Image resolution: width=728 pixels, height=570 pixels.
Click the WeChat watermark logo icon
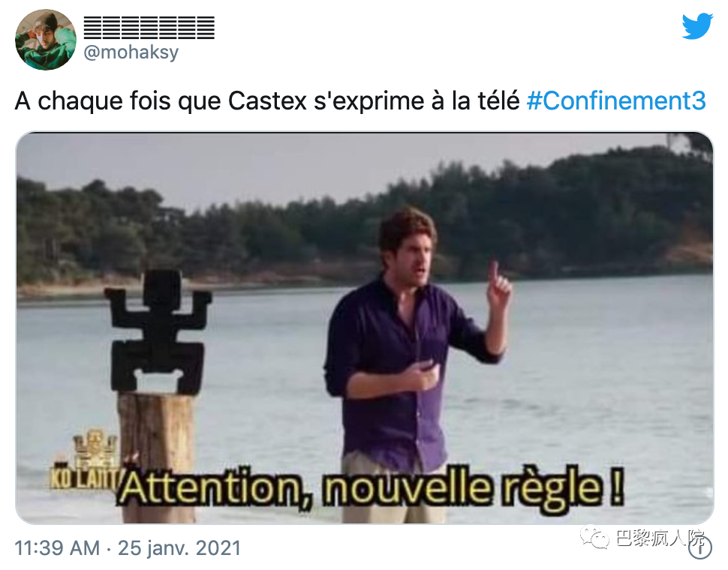(x=594, y=538)
